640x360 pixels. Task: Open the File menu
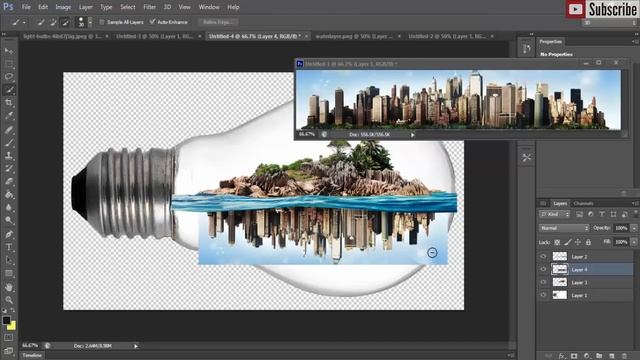(26, 7)
